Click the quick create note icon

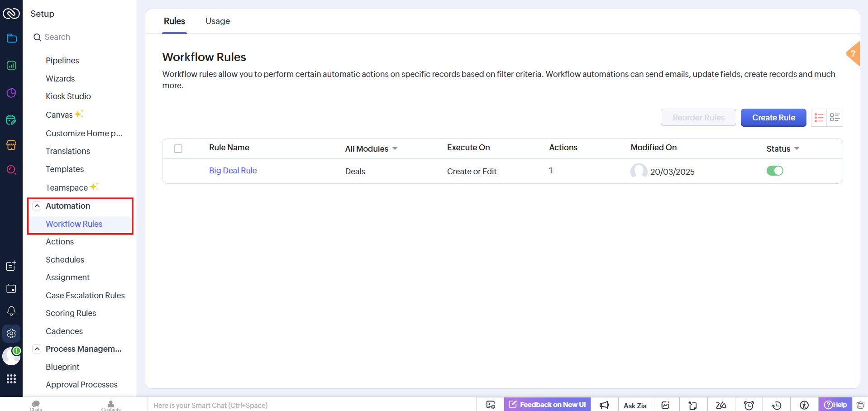click(11, 266)
